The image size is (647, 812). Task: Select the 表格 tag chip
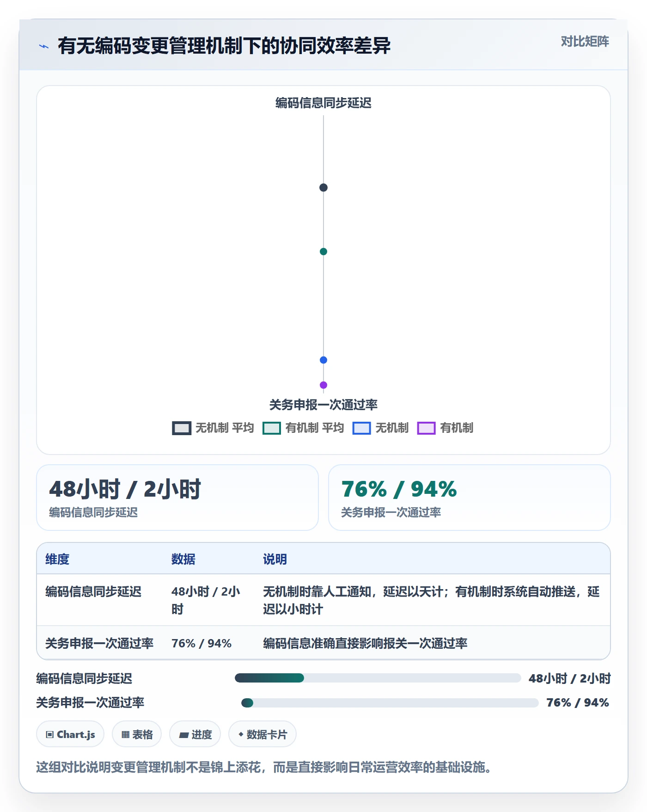(137, 734)
